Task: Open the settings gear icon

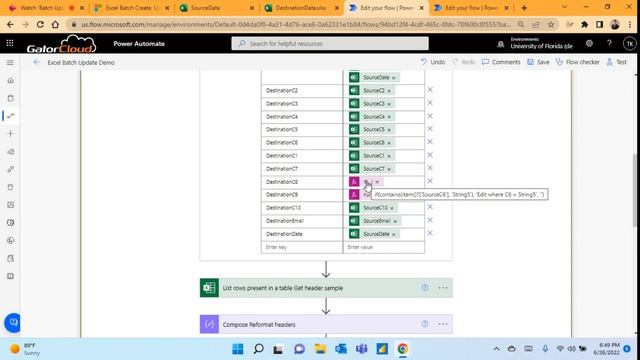Action: click(x=589, y=43)
